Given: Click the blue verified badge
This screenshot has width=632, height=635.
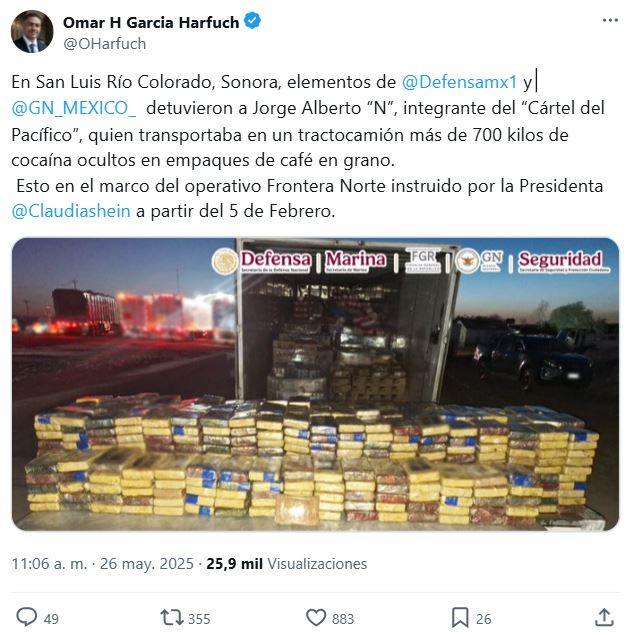Looking at the screenshot, I should point(253,21).
